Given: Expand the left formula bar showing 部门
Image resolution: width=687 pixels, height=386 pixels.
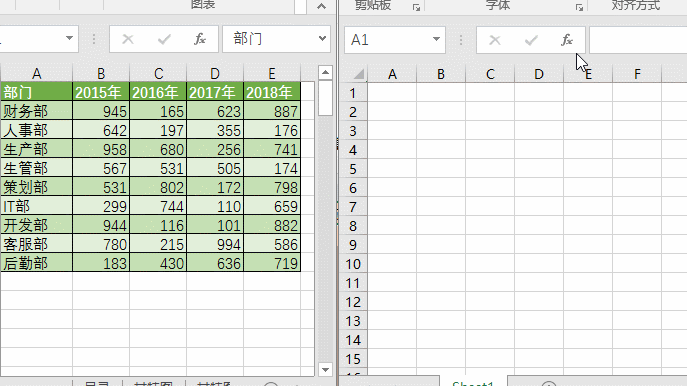Looking at the screenshot, I should 322,39.
